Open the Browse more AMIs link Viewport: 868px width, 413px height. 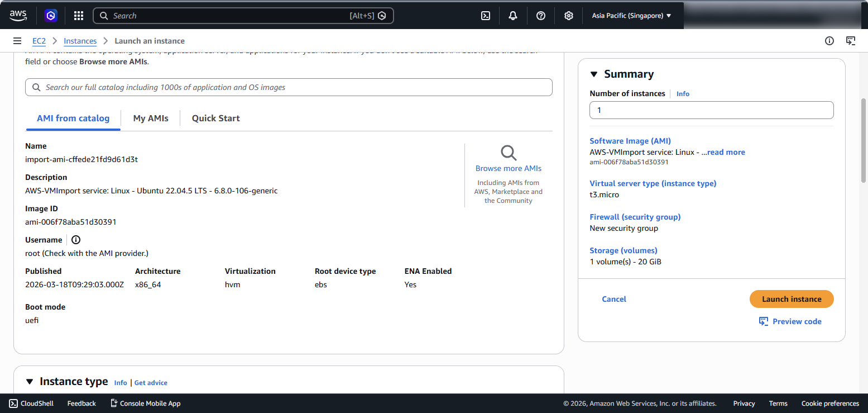click(509, 168)
